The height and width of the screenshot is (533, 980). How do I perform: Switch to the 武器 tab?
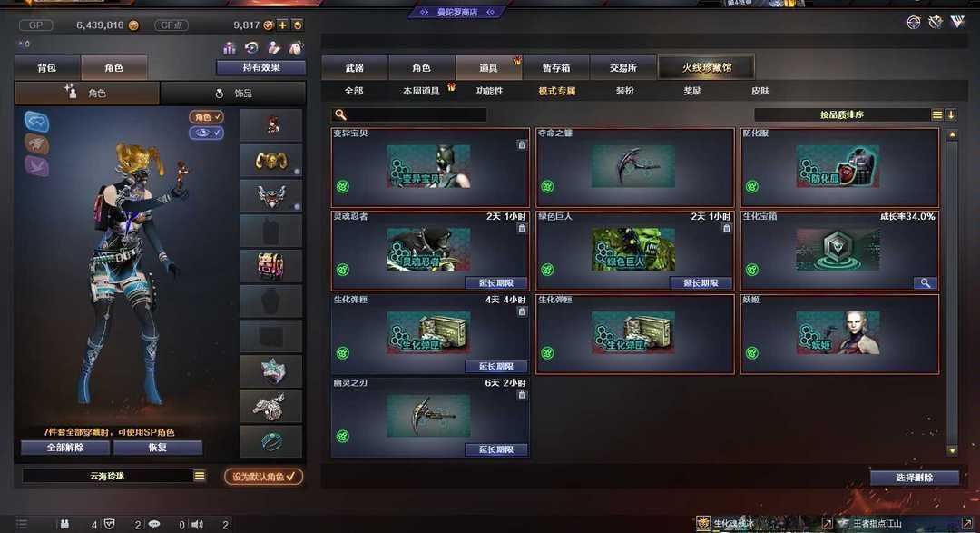355,67
